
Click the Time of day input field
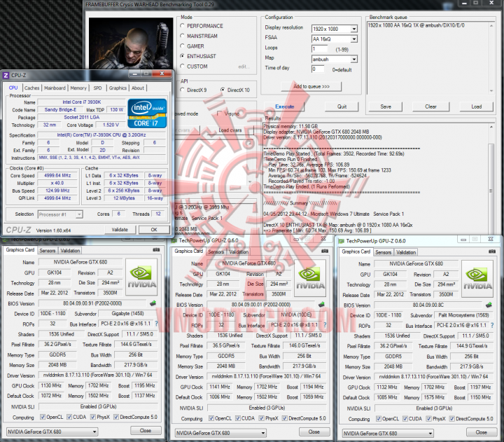click(318, 69)
